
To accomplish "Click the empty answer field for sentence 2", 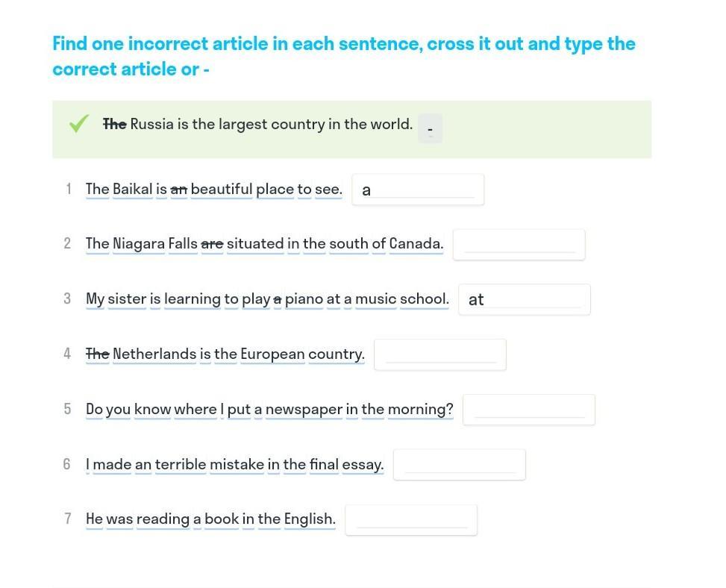I will pyautogui.click(x=519, y=245).
